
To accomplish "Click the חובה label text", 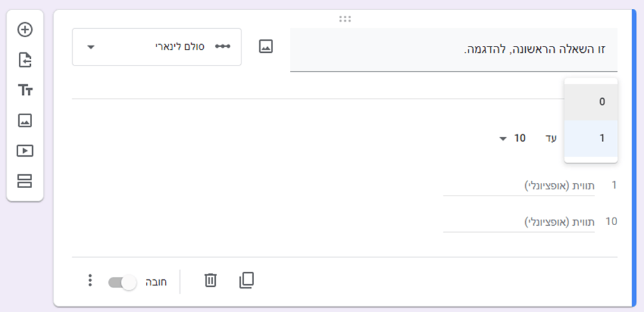I will (157, 282).
